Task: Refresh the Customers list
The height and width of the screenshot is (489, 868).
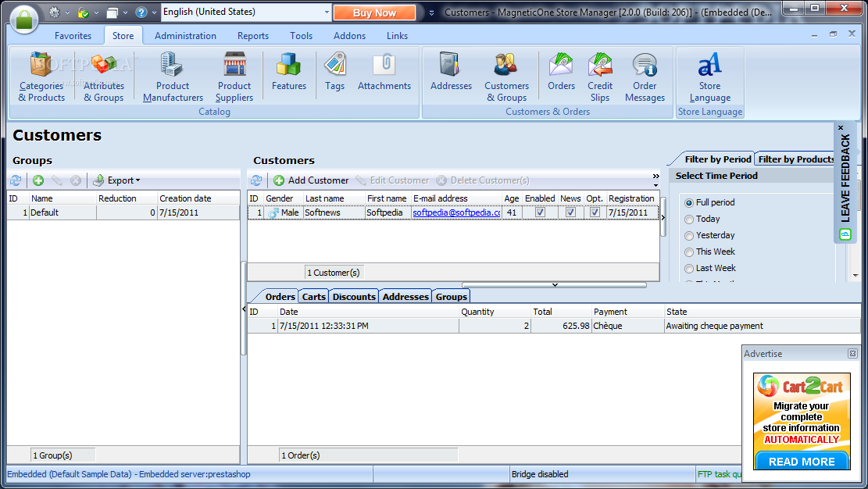Action: point(255,180)
